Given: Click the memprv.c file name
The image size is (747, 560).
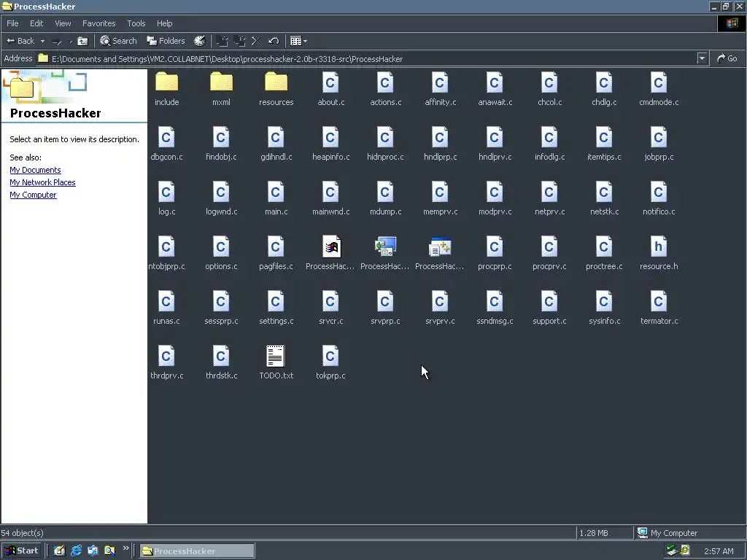Looking at the screenshot, I should (440, 212).
